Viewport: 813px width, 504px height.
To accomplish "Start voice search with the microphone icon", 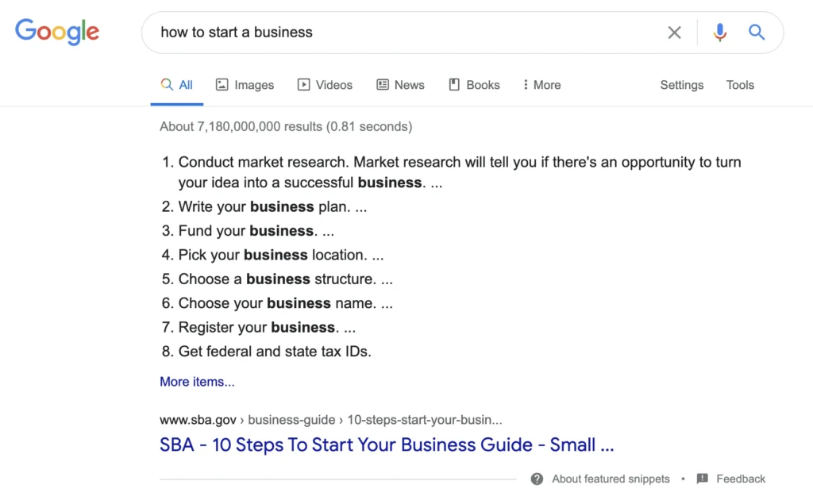I will point(719,33).
